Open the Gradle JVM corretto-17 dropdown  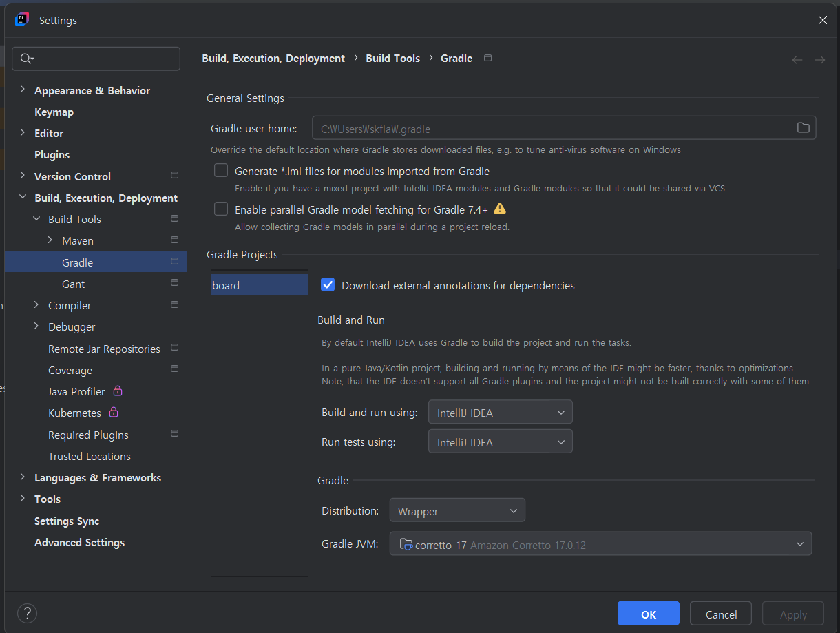pyautogui.click(x=600, y=544)
